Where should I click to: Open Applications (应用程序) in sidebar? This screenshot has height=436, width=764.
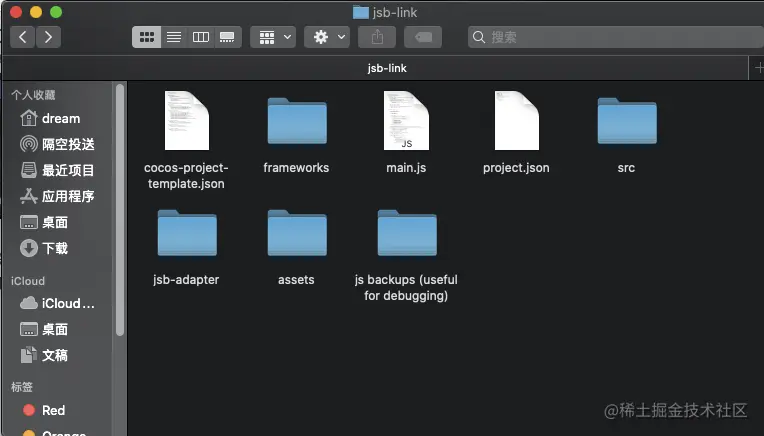click(x=57, y=196)
